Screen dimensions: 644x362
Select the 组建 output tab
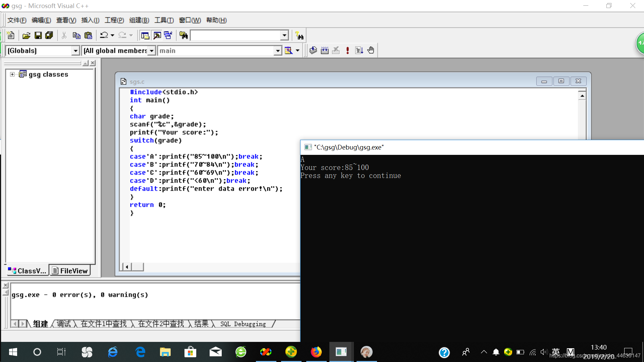(41, 324)
